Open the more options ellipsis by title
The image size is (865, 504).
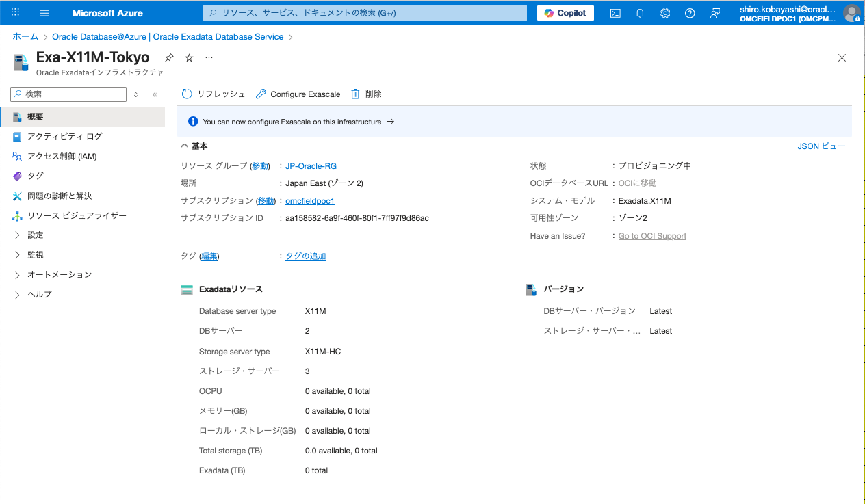[x=209, y=58]
